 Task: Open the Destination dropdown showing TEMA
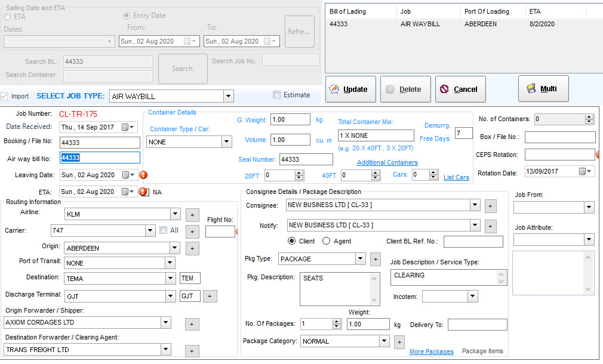[x=170, y=279]
